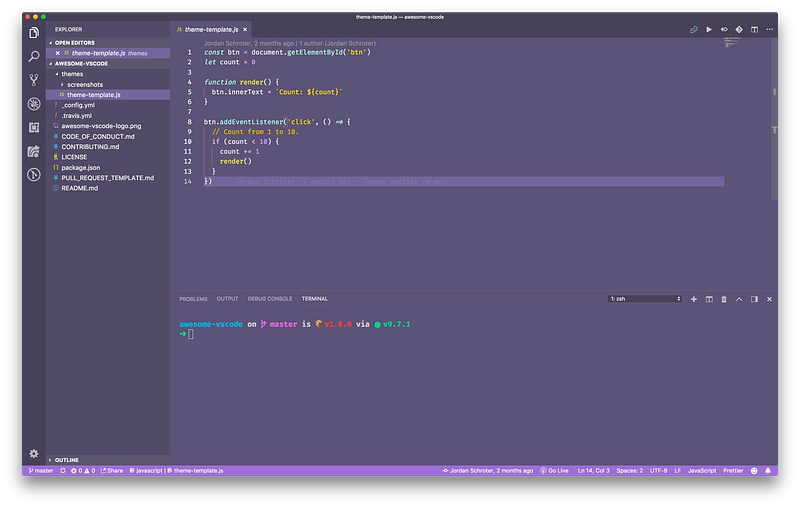Screen dimensions: 800x507
Task: Expand the screenshots folder
Action: 85,84
